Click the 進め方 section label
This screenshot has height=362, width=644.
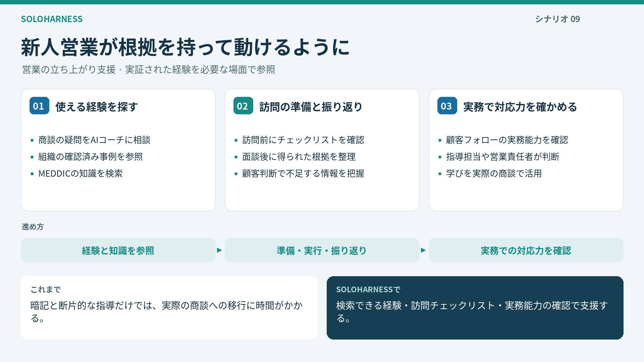point(33,227)
